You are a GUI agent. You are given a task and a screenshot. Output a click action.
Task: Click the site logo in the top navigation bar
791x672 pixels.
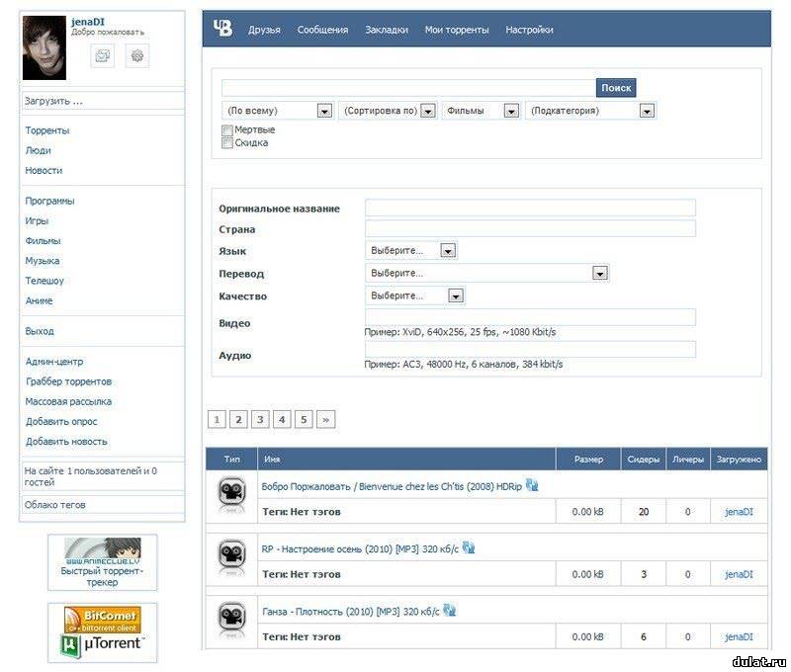[x=222, y=30]
